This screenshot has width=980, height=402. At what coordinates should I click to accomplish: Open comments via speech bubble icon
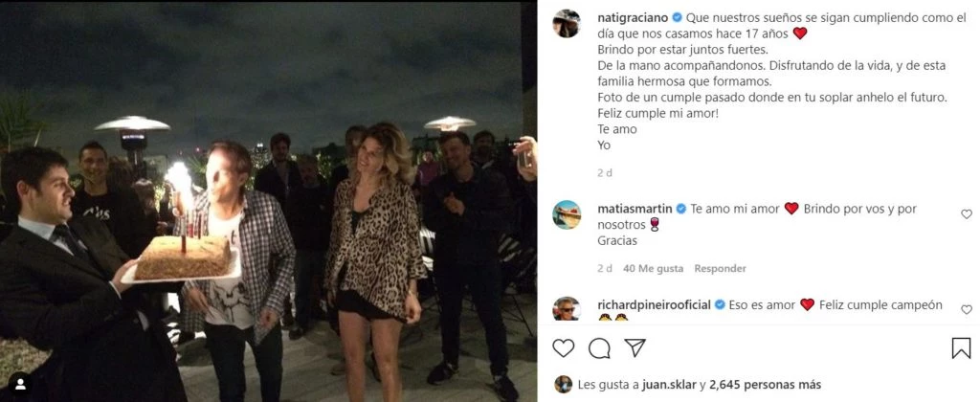pyautogui.click(x=599, y=348)
